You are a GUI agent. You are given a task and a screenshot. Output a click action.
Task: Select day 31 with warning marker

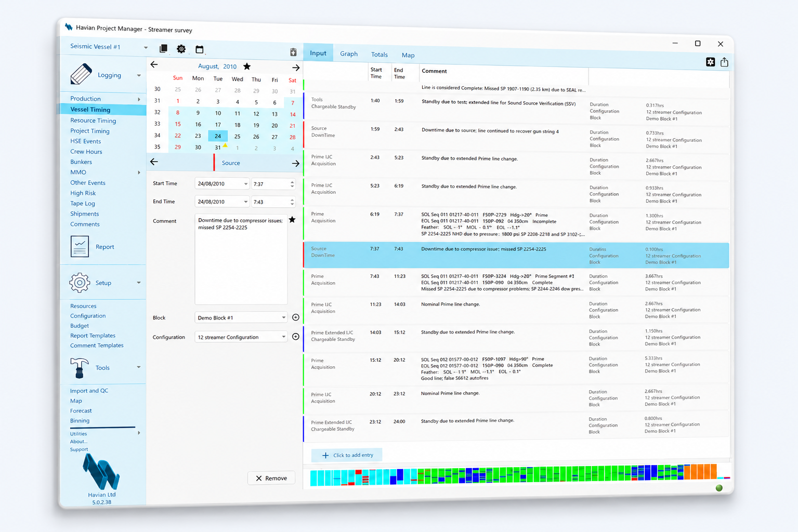[218, 148]
